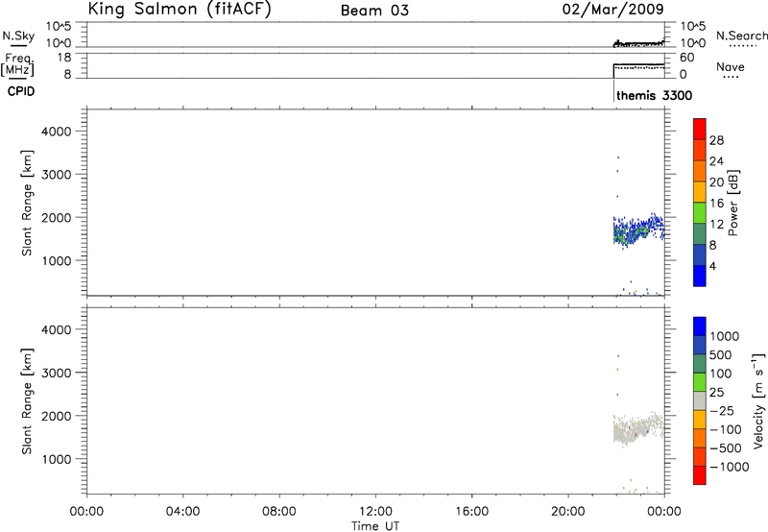
Task: Click the red top segment of Power colorbar
Action: 700,129
